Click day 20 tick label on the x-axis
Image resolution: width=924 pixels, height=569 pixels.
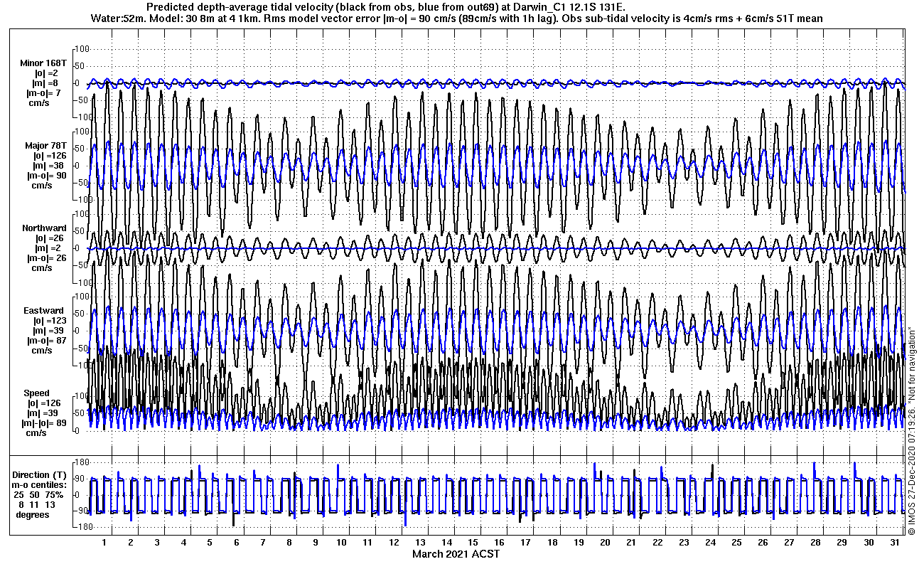(605, 542)
